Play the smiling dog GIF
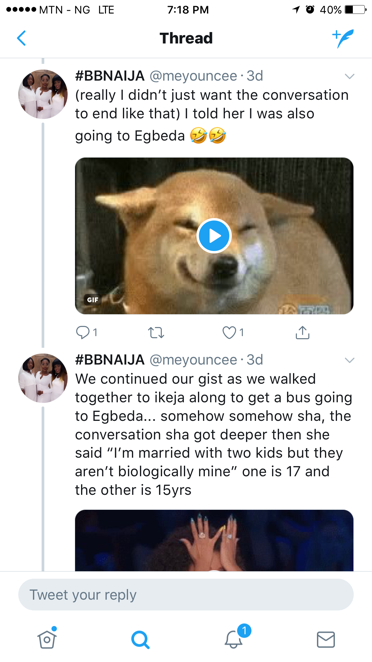Image resolution: width=372 pixels, height=662 pixels. point(214,236)
